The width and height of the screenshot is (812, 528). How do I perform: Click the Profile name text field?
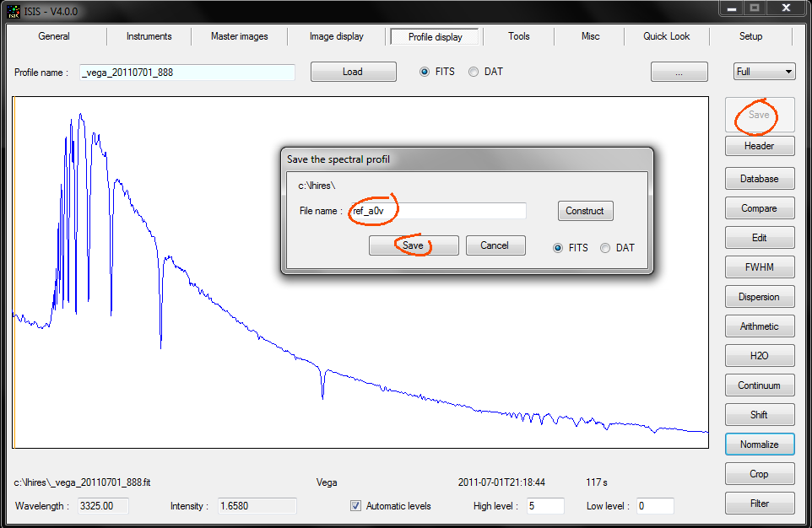pos(187,73)
